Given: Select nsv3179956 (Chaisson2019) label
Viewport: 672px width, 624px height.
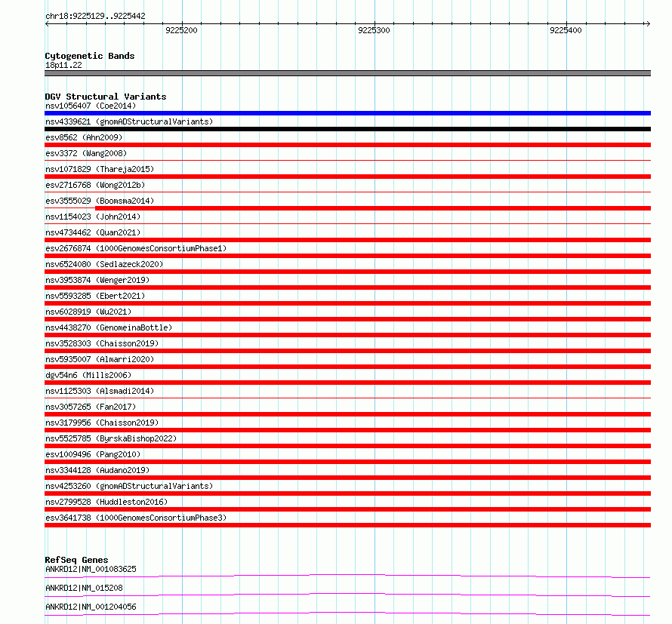Looking at the screenshot, I should point(102,423).
